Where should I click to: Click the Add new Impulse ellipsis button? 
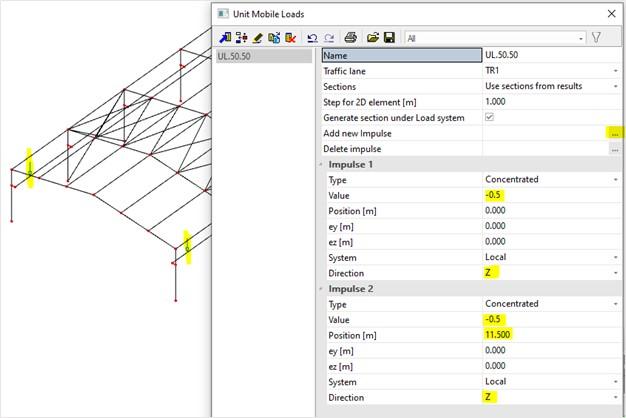click(614, 133)
